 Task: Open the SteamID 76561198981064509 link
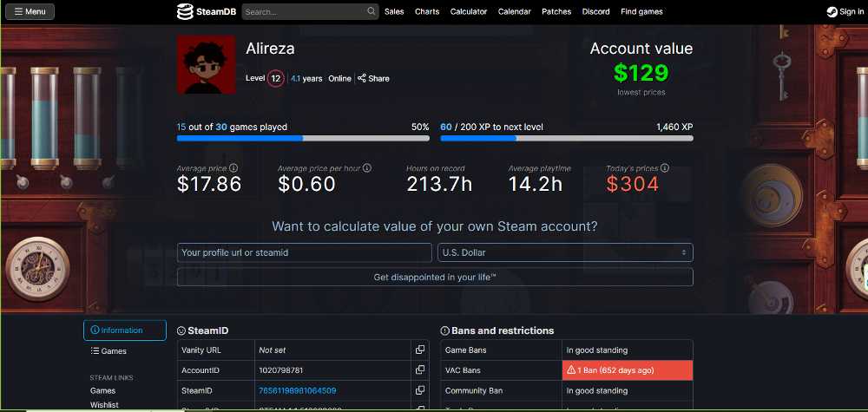pos(297,390)
